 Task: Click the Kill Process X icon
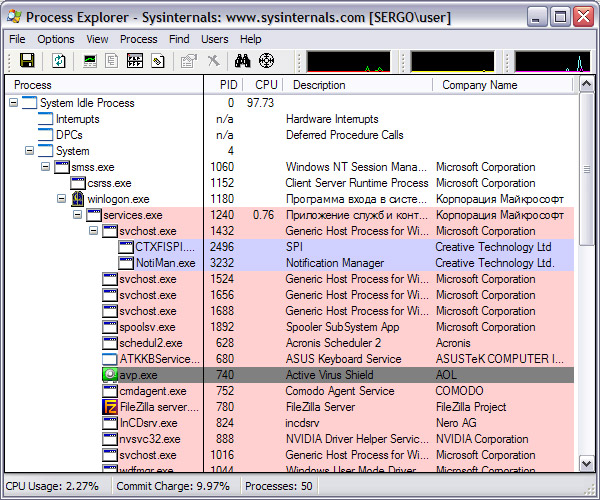(x=214, y=60)
